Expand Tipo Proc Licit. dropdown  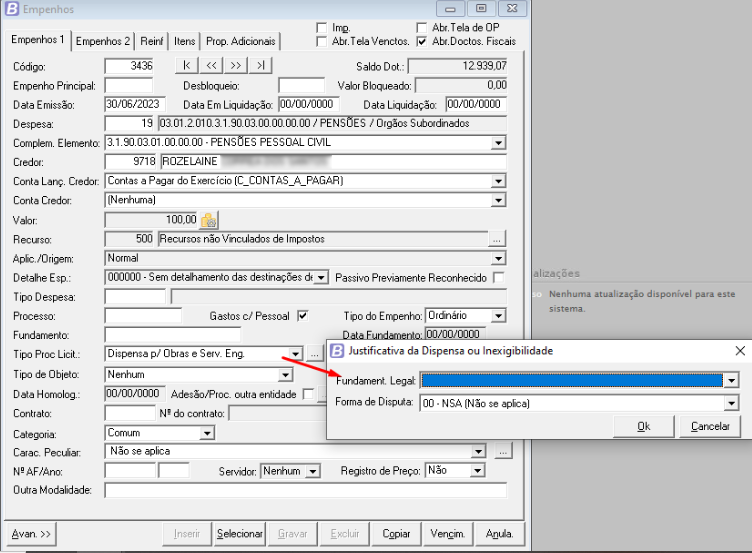click(295, 354)
